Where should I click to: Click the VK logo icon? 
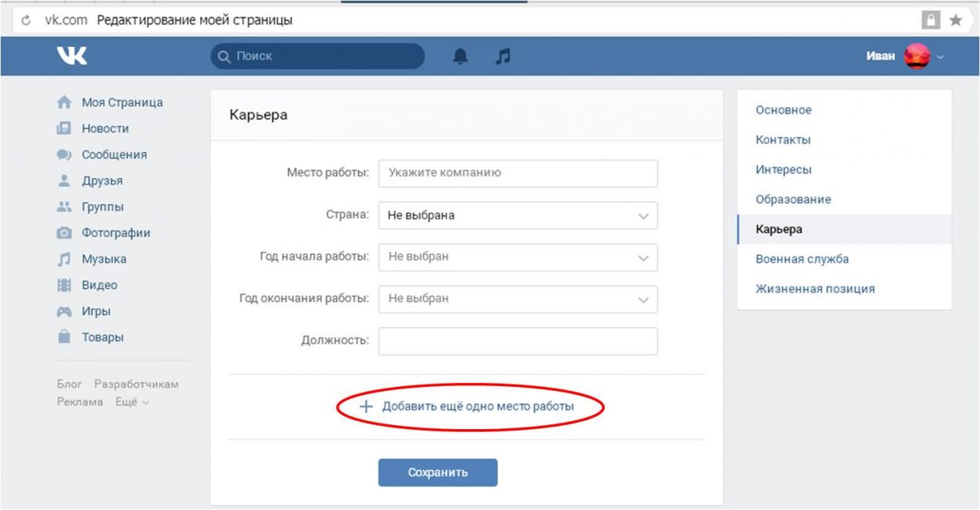coord(72,56)
